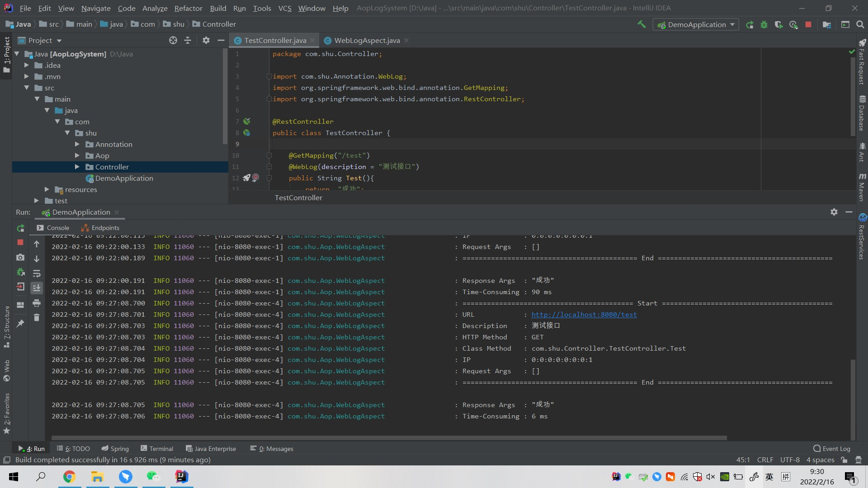Open Java Enterprise tool window
Screen dimensions: 868x488
pyautogui.click(x=211, y=449)
